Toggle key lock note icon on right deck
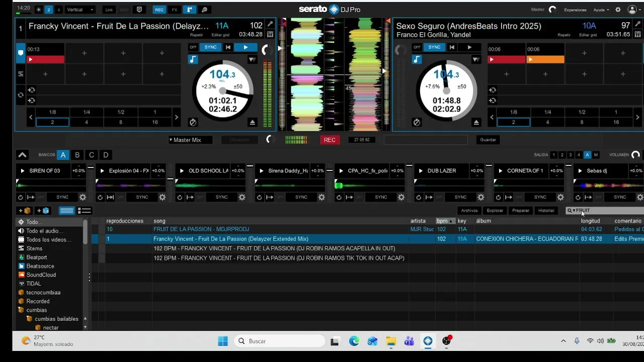 (x=417, y=60)
